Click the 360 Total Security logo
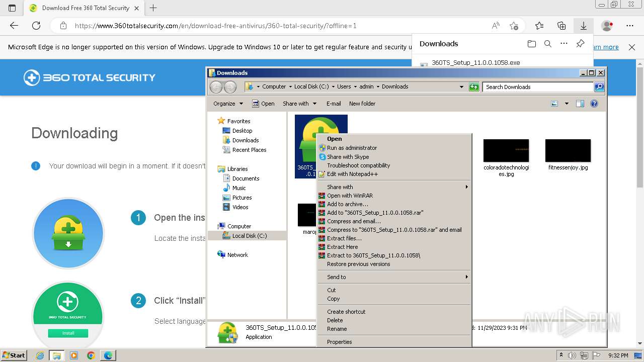 click(90, 77)
